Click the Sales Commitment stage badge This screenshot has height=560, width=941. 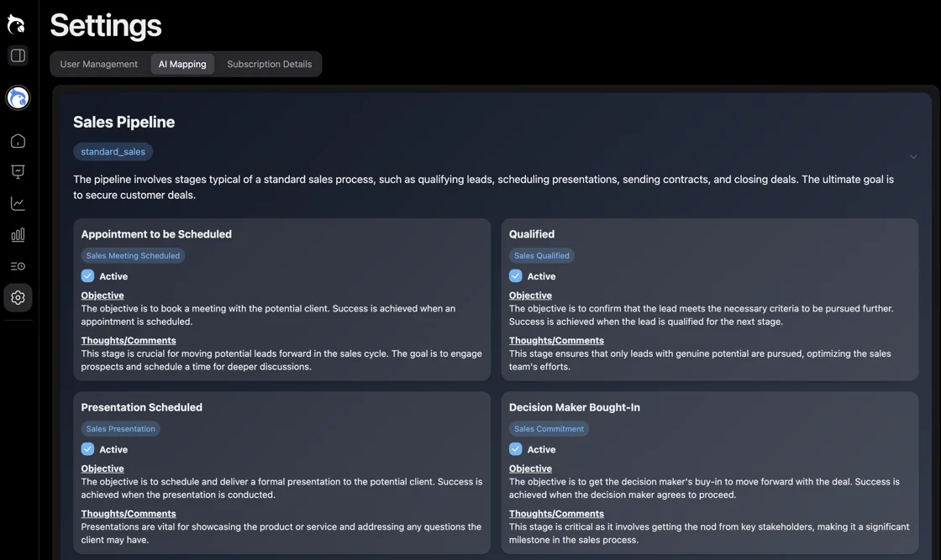(x=549, y=429)
